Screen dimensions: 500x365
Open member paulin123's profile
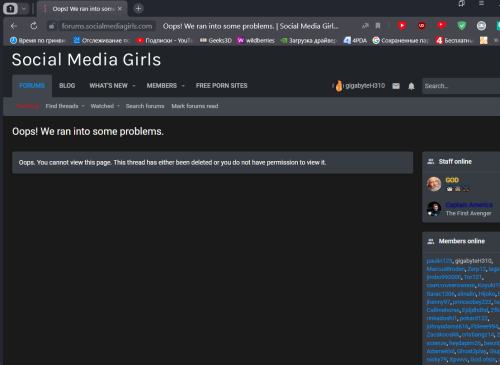(439, 261)
